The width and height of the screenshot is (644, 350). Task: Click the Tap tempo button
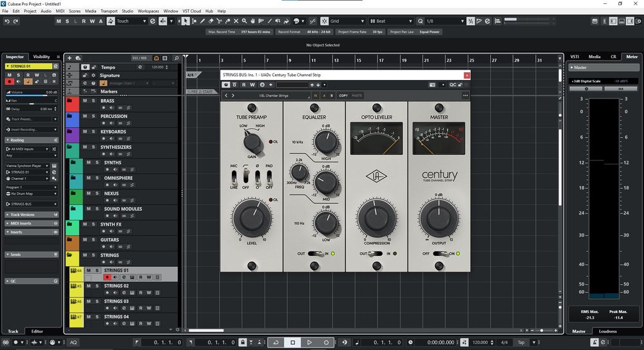click(521, 342)
